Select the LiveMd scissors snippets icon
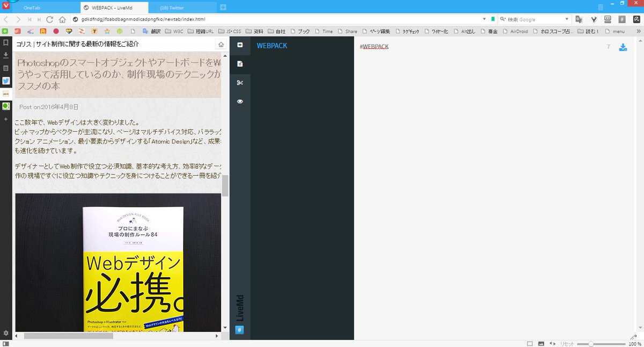Screen dimensions: 644x347 (x=240, y=82)
